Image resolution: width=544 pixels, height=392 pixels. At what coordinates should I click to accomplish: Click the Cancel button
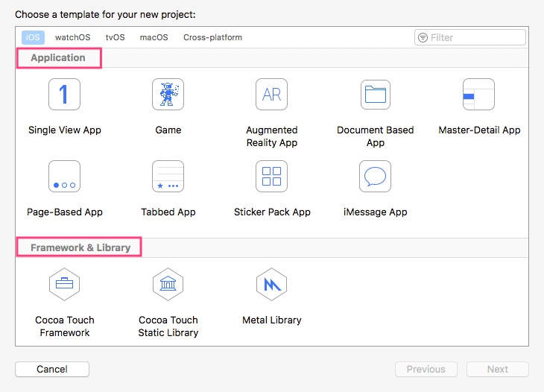[52, 369]
